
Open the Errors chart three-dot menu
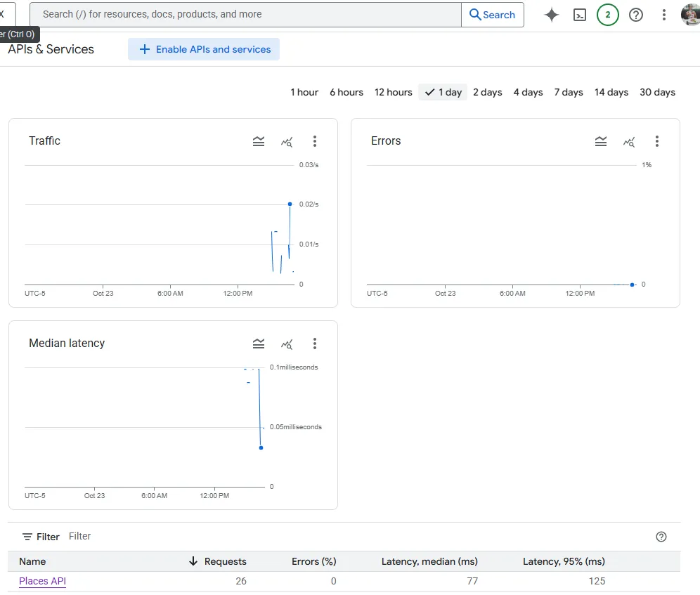[x=656, y=141]
